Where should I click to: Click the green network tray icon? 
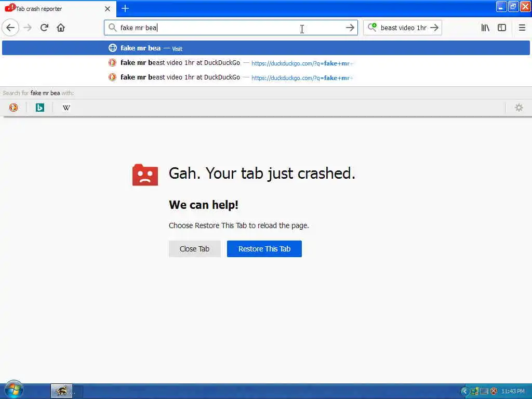(474, 392)
